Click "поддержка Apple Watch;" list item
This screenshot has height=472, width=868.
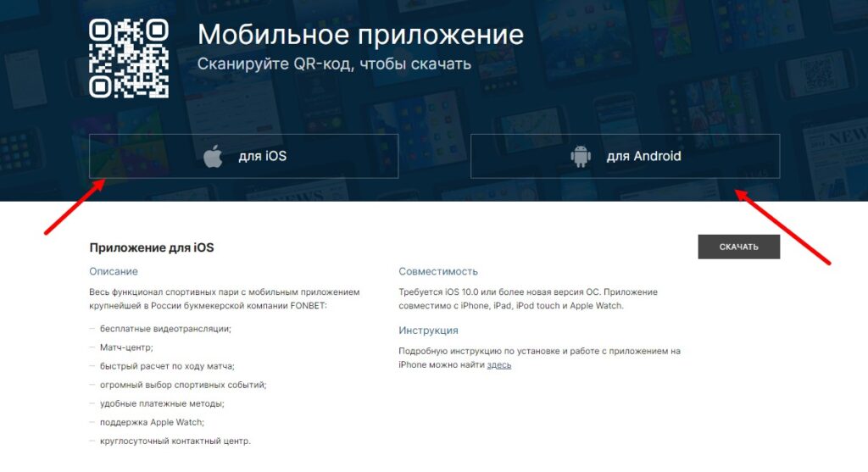(152, 422)
